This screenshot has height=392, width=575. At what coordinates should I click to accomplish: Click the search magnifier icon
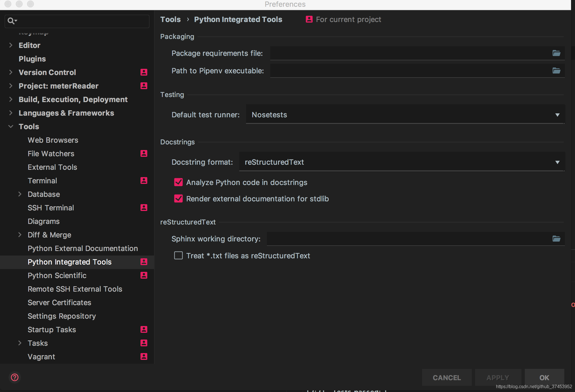point(11,21)
